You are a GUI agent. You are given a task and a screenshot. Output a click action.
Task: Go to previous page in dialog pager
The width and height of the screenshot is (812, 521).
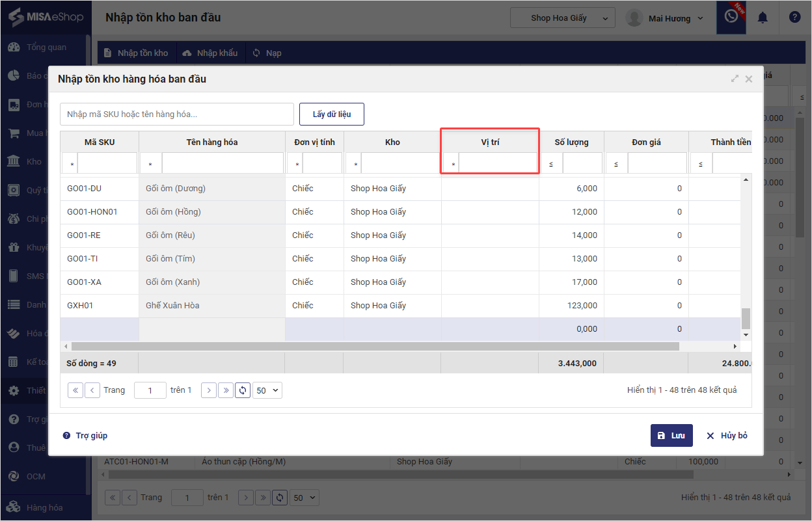point(92,390)
